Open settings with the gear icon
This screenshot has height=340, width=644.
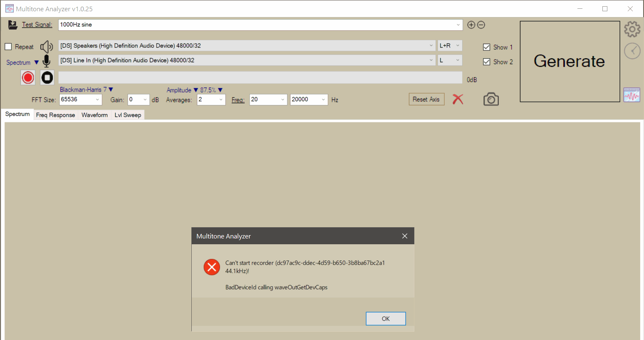coord(632,29)
